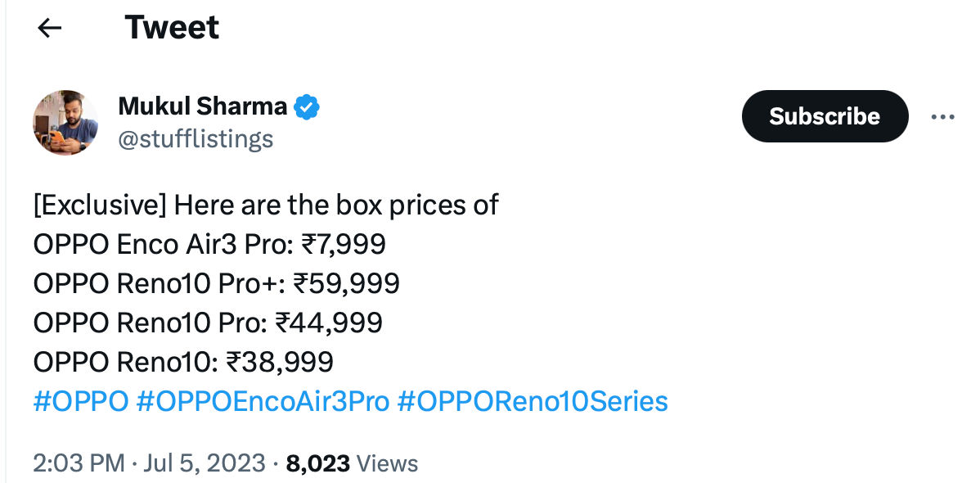Open the #OPPO hashtag
The width and height of the screenshot is (980, 483).
(x=81, y=401)
